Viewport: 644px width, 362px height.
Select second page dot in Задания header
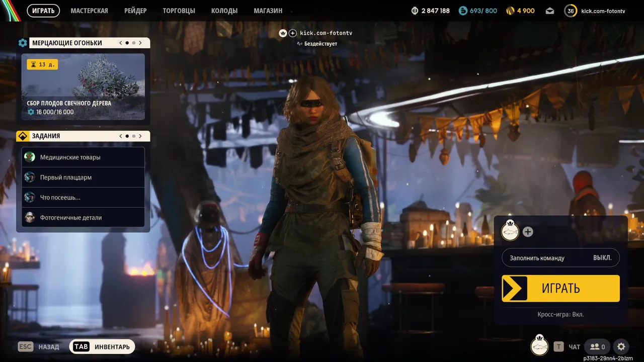pos(134,136)
